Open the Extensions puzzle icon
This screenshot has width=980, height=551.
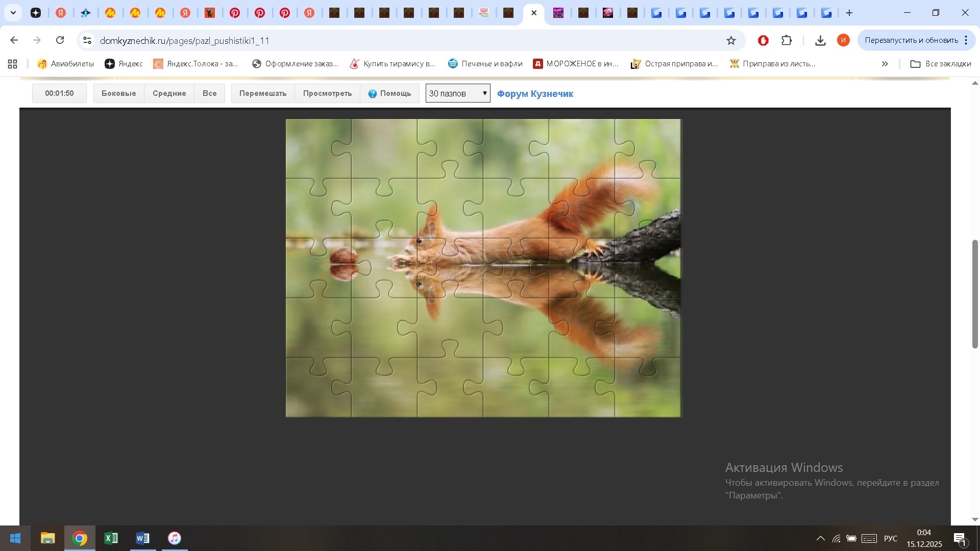coord(787,40)
